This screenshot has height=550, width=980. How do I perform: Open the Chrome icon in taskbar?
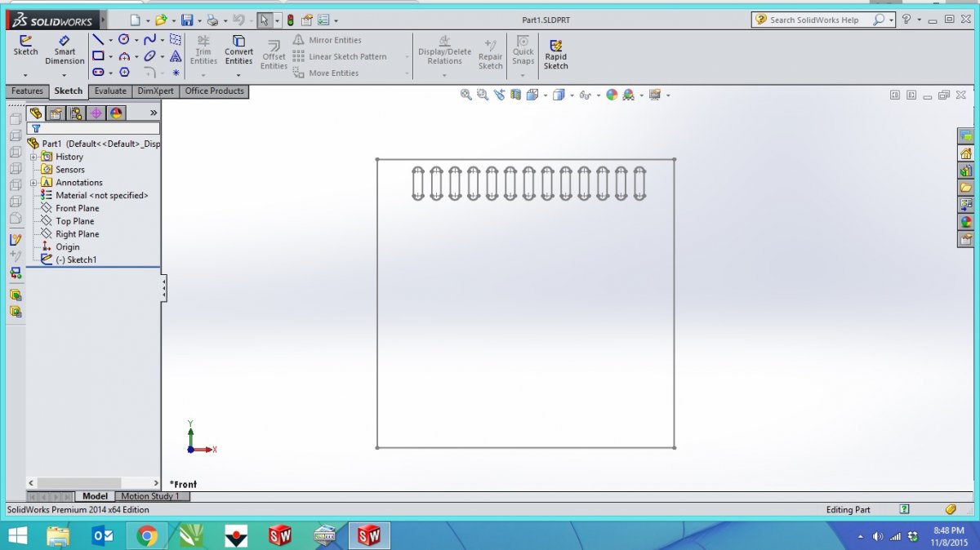click(x=147, y=536)
